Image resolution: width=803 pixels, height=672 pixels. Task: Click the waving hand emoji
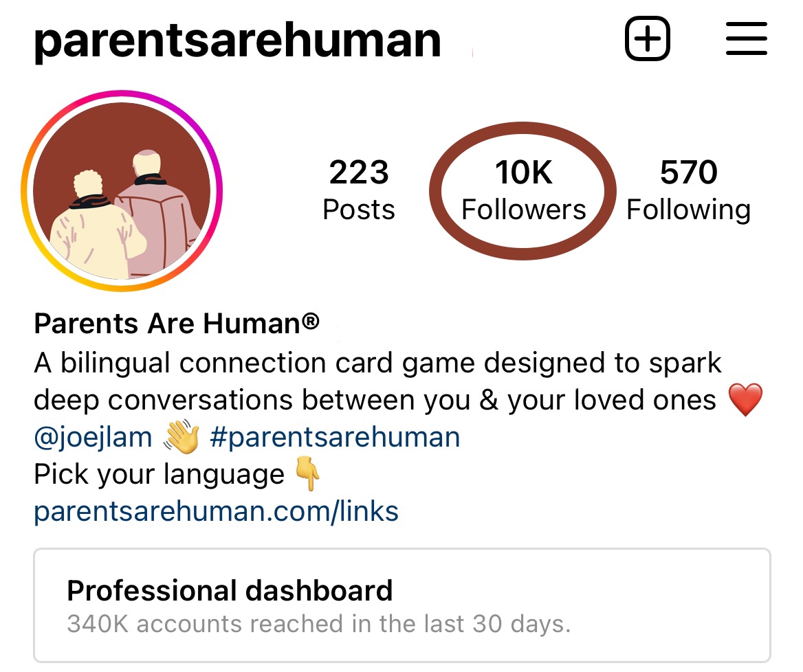click(181, 437)
